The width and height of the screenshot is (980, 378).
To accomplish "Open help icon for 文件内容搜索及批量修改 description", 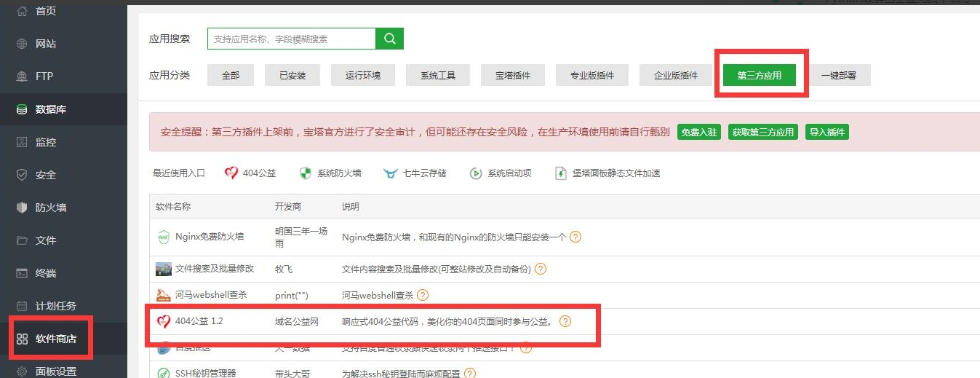I will 541,269.
